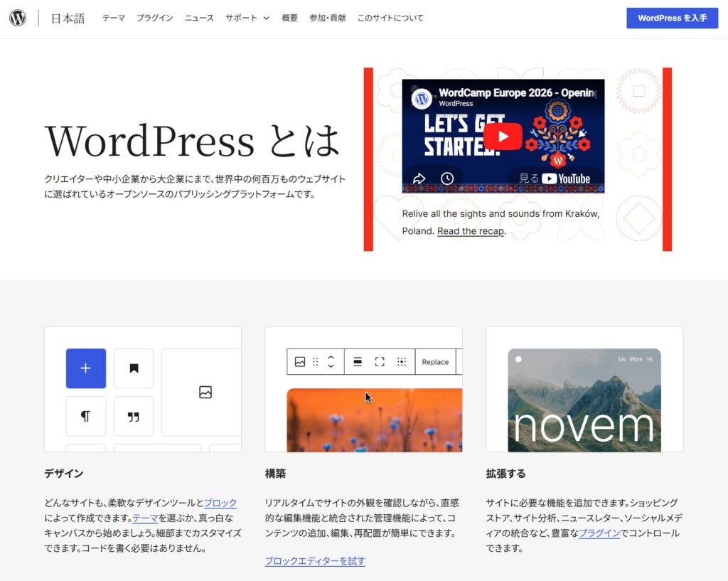
Task: Click the 構築 heading
Action: 275,474
